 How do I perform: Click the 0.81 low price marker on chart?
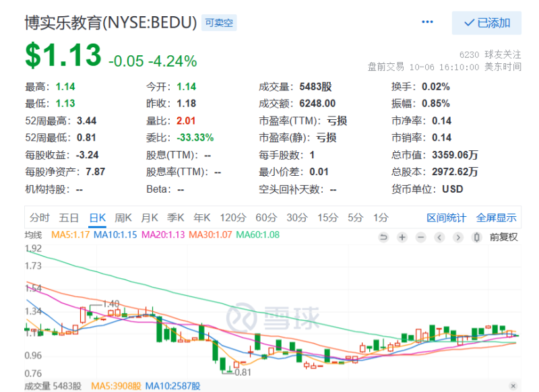click(x=243, y=372)
